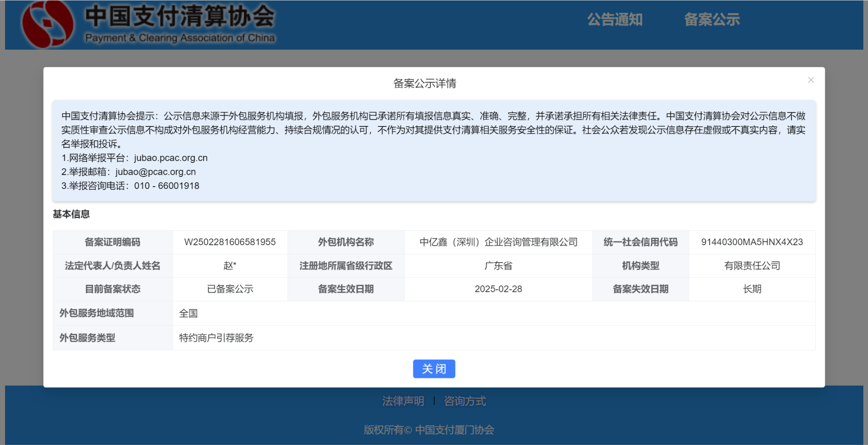
Task: Click the legal representative value 赵*
Action: coord(230,266)
